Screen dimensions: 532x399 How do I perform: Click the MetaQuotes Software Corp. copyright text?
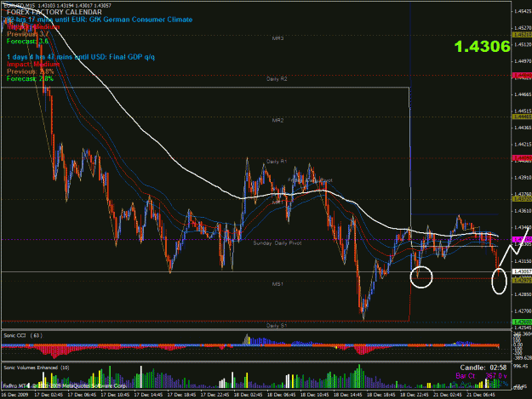click(x=65, y=385)
